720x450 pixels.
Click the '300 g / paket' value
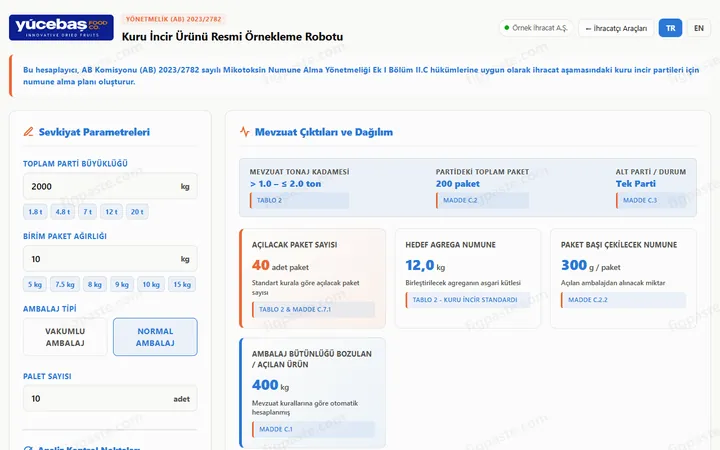click(x=591, y=265)
